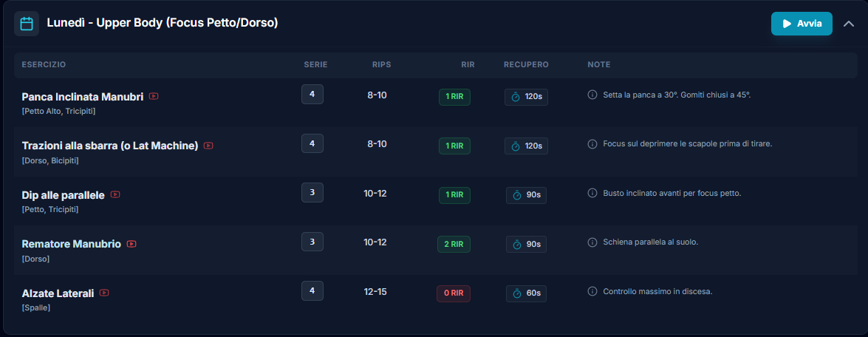Click timer icon in Panca Inclinata 120s
Screen dimensions: 868x337
(516, 97)
